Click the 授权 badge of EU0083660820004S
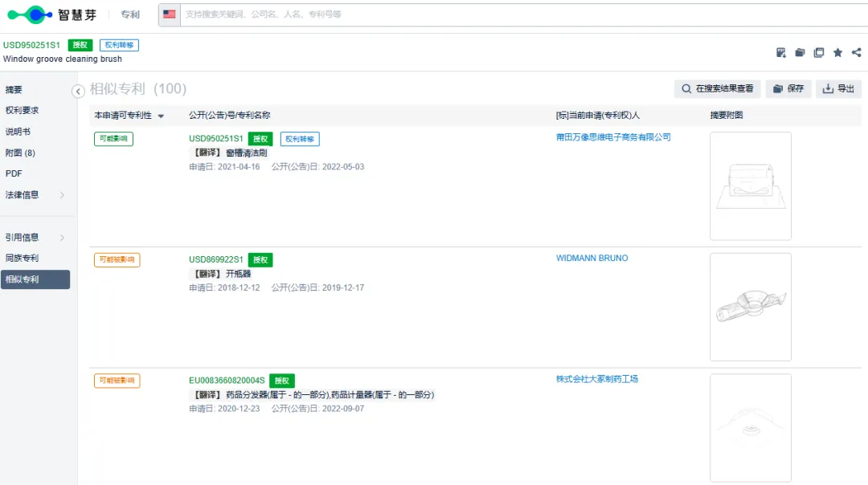868x485 pixels. click(282, 381)
